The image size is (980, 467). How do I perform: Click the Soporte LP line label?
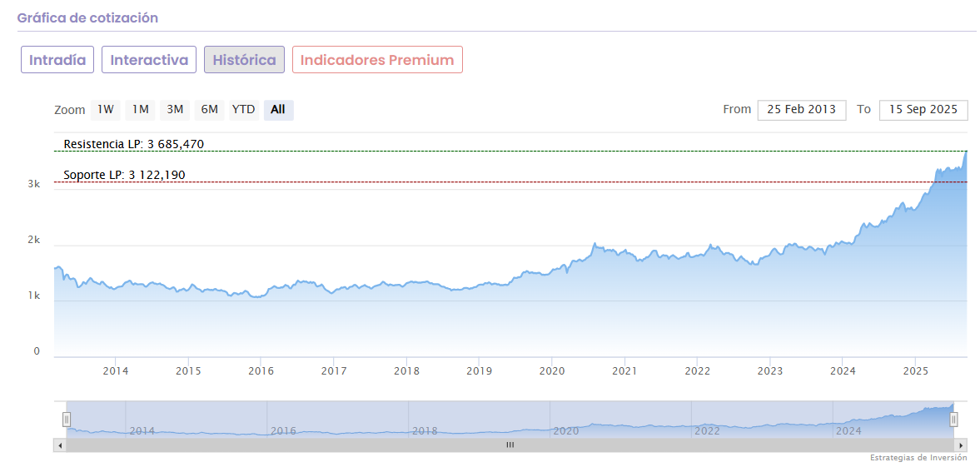124,176
